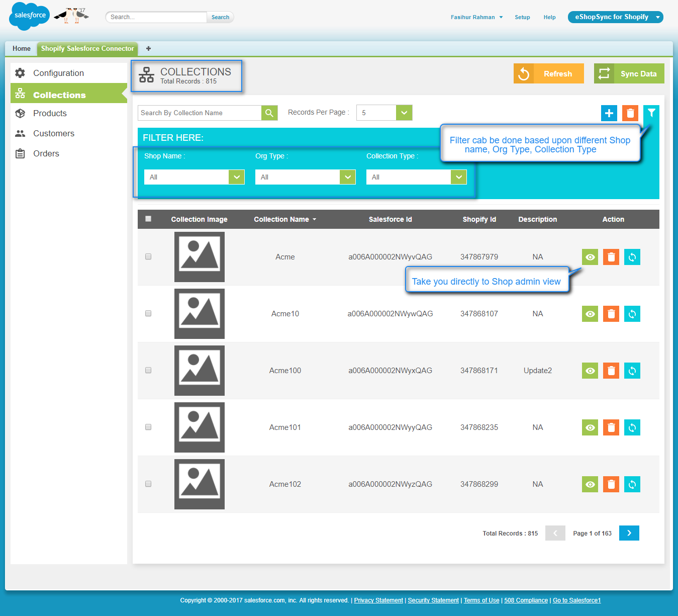The width and height of the screenshot is (678, 616).
Task: Click the Go to Salesforce1 link
Action: click(x=577, y=600)
